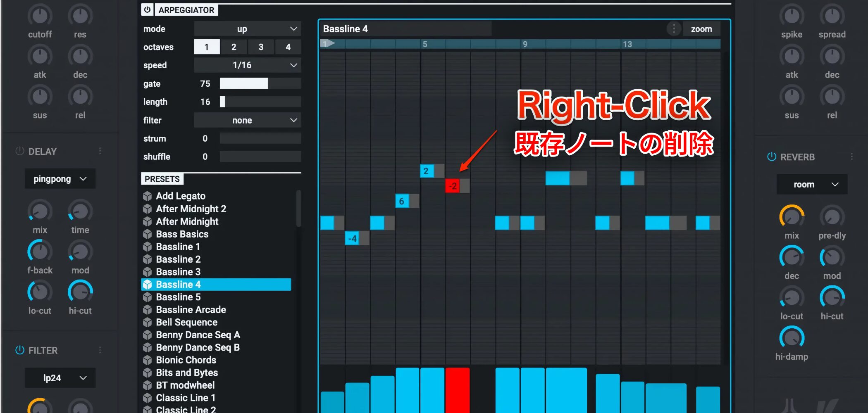
Task: Click the cube icon beside Bassline 5
Action: pyautogui.click(x=147, y=297)
